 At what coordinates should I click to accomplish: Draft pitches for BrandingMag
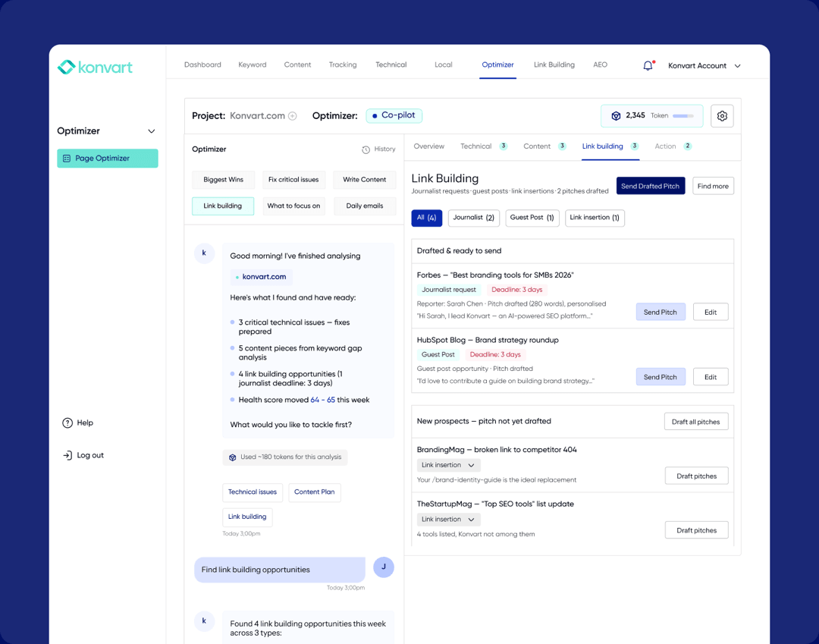[696, 476]
